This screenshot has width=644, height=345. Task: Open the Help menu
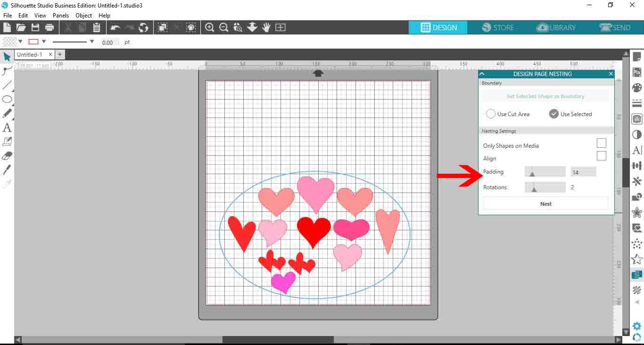click(x=104, y=16)
